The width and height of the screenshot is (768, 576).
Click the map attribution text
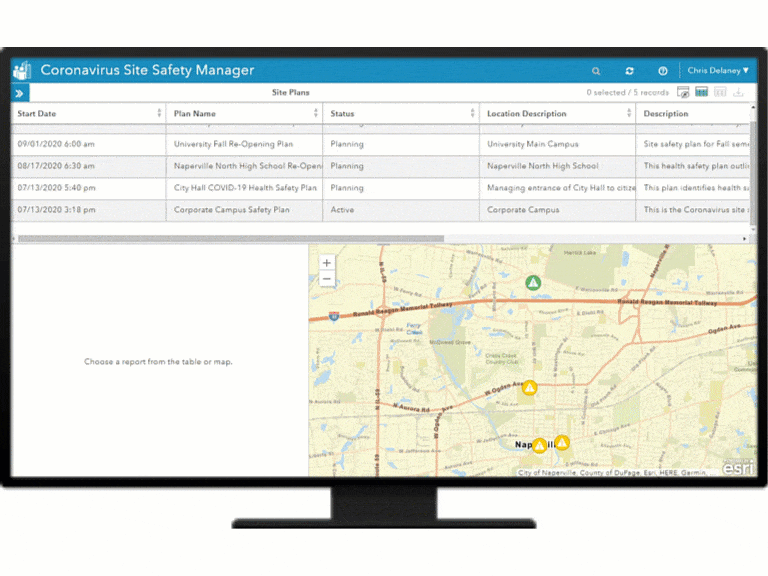[x=612, y=473]
